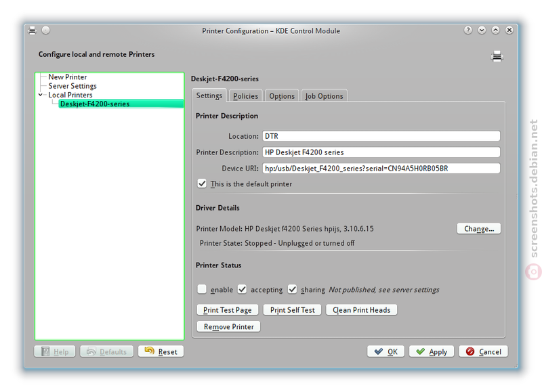Click the printer icon in the header

tap(497, 56)
